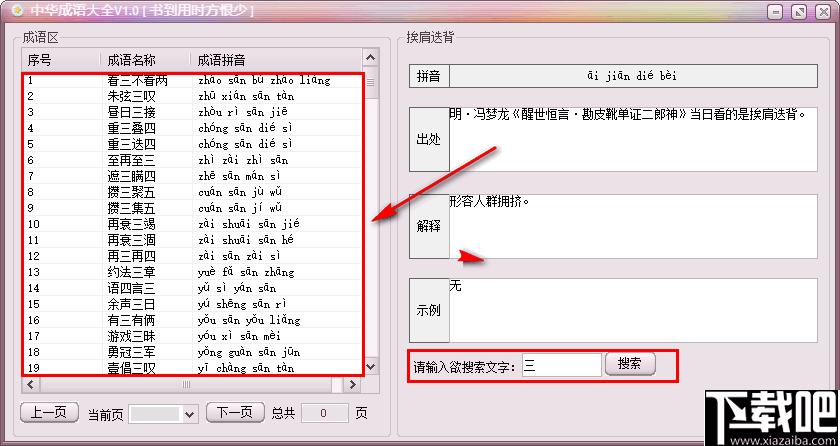Click the horizontal scroll left arrow
The width and height of the screenshot is (840, 446).
click(29, 384)
